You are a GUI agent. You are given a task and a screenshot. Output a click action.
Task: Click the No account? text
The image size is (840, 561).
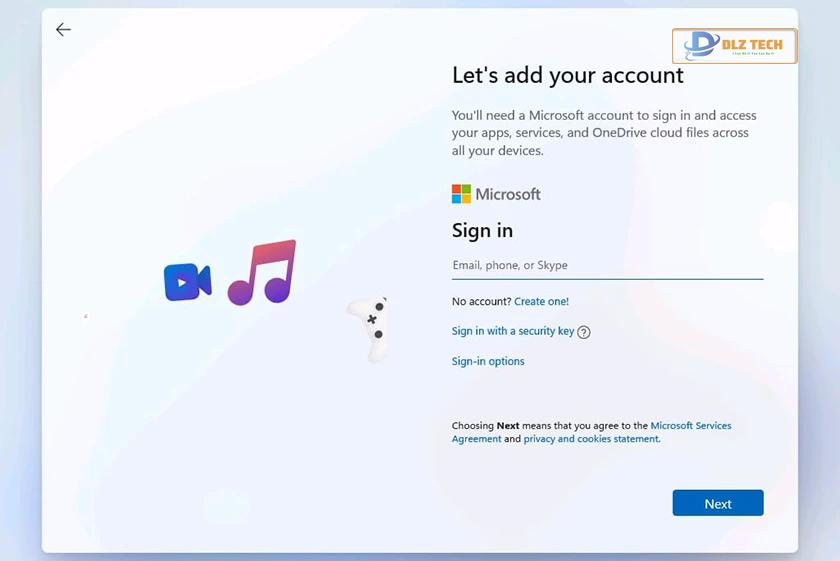point(482,302)
